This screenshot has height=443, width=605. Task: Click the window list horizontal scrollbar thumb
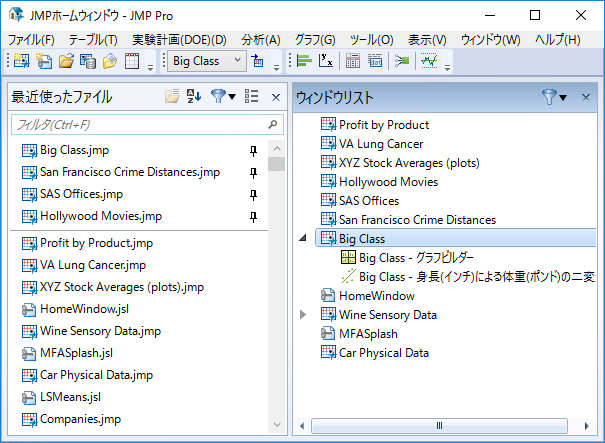click(x=439, y=426)
